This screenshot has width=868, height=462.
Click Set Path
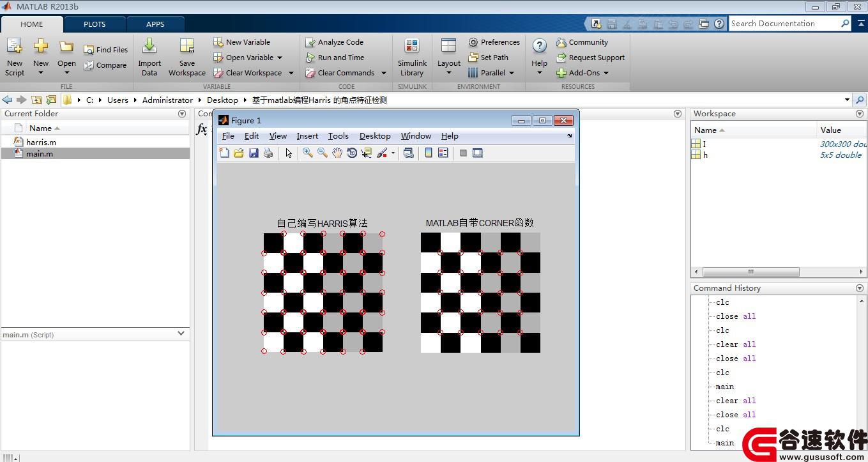(x=488, y=58)
